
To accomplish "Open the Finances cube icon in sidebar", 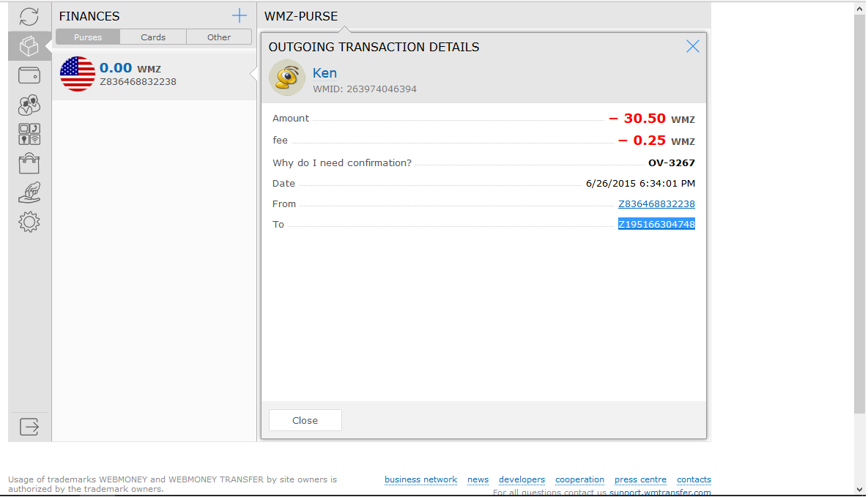I will tap(29, 46).
